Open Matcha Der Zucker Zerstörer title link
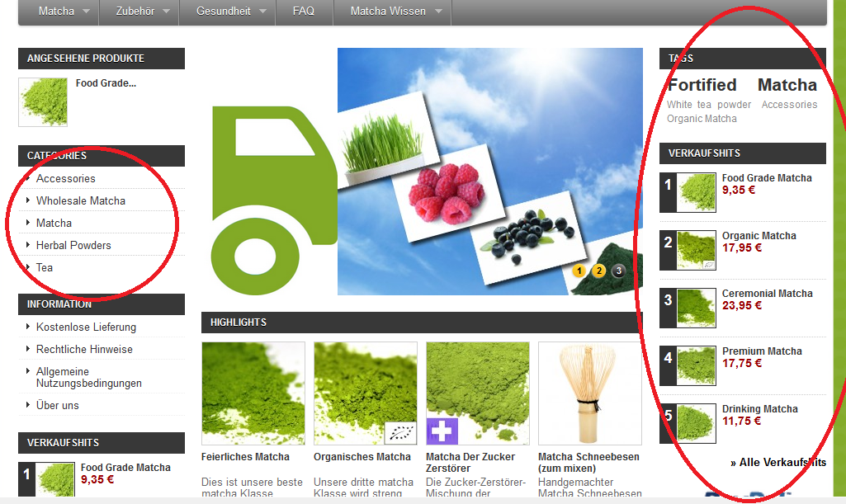846x504 pixels. point(470,463)
